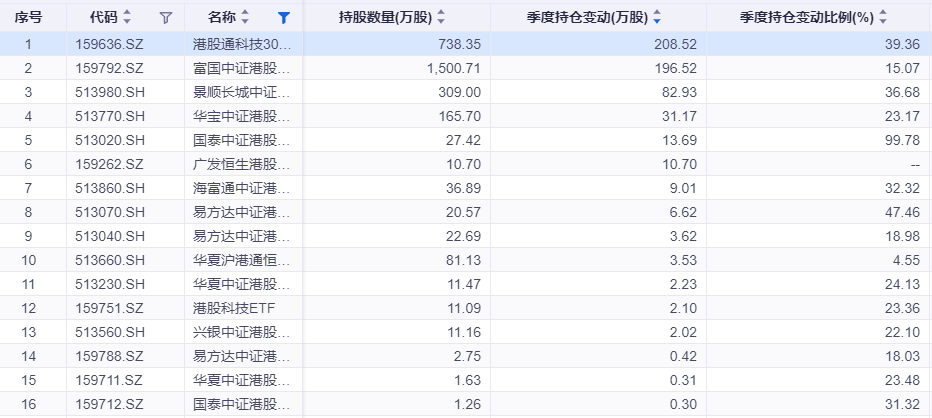Select code 159751.SZ
Viewport: 932px width, 418px height.
109,308
